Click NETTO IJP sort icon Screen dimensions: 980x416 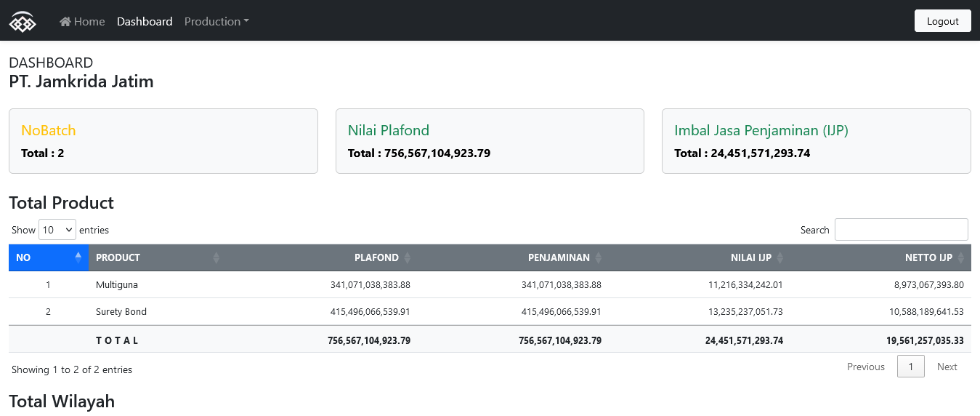(960, 258)
